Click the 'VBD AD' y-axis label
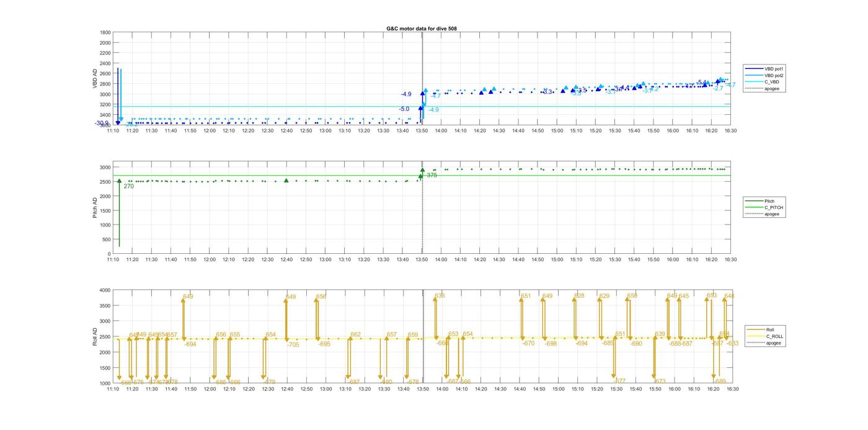Viewport: 868px width, 430px height. 96,79
